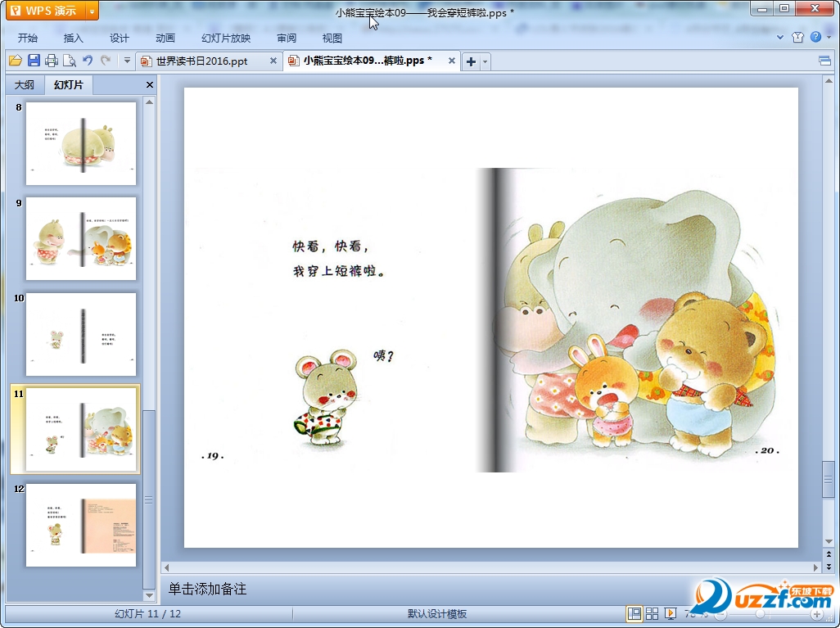Click the thumbnail pane scroll down arrow
Image resolution: width=840 pixels, height=628 pixels.
coord(150,595)
